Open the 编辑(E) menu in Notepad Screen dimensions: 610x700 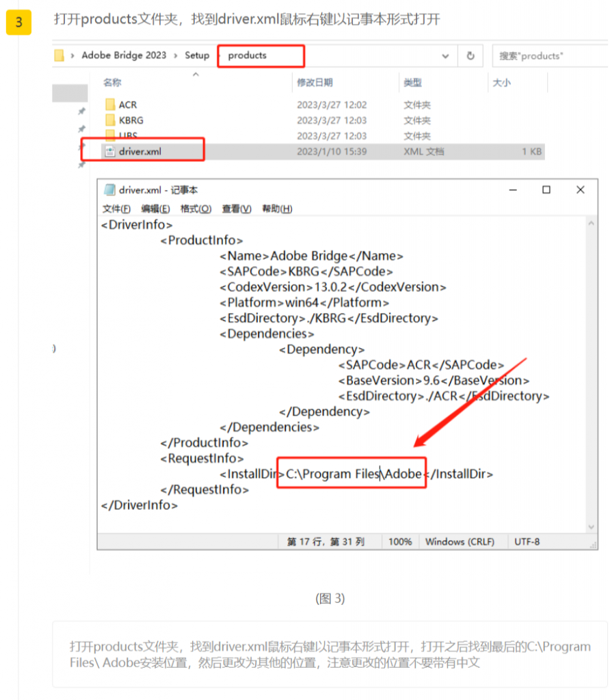155,208
